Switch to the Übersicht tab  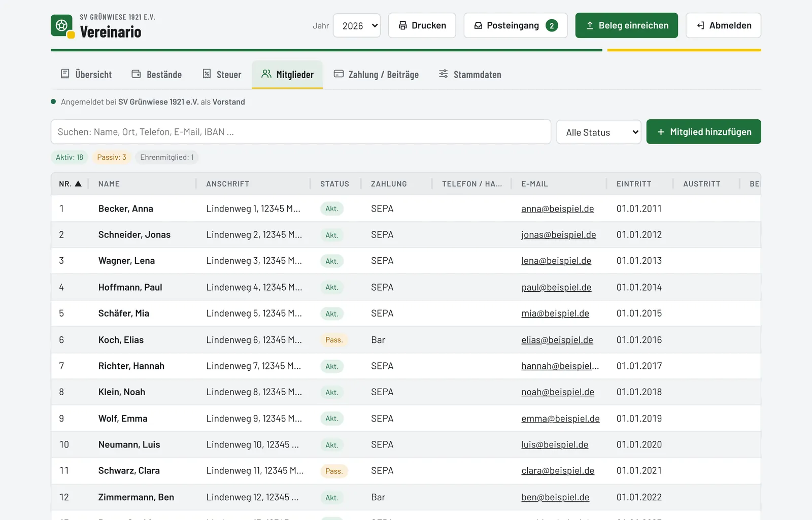click(x=86, y=75)
